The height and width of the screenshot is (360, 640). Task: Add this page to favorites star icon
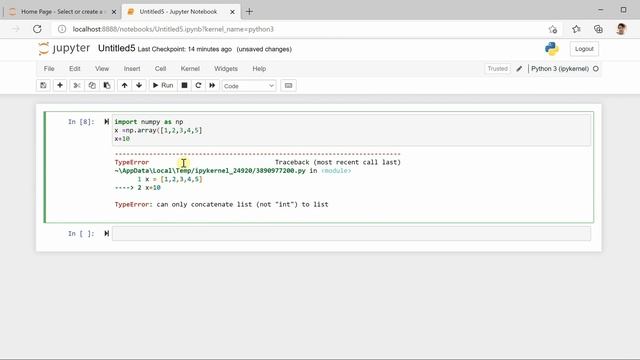553,29
